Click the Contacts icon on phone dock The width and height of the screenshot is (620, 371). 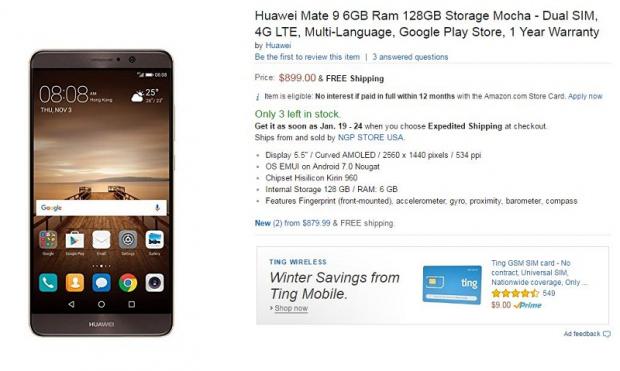(75, 283)
